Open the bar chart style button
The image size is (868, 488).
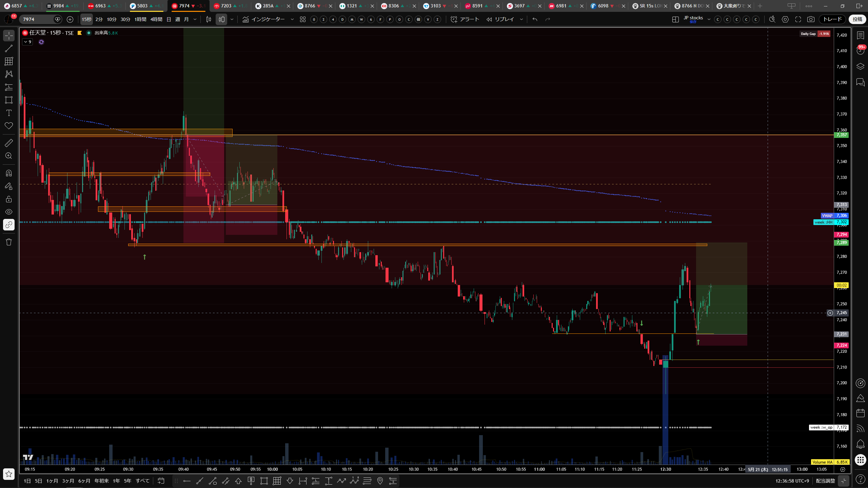[x=209, y=19]
